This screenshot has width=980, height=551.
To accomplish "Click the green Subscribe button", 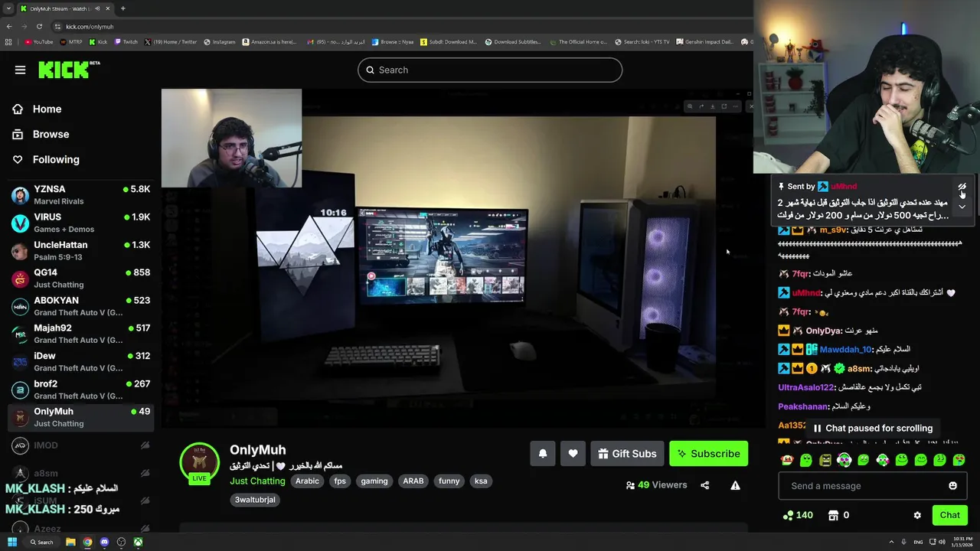I will pyautogui.click(x=708, y=453).
